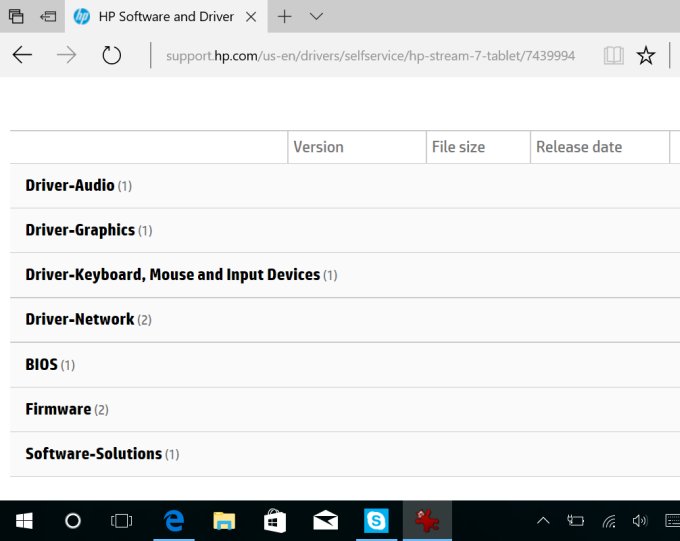Show tab previews chevron
The height and width of the screenshot is (541, 680).
(316, 16)
